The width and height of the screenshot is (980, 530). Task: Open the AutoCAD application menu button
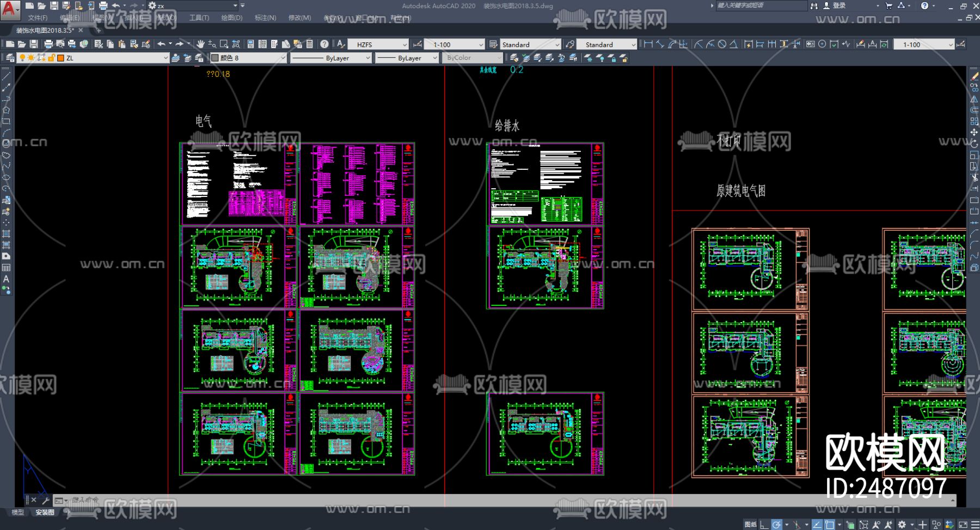(10, 9)
